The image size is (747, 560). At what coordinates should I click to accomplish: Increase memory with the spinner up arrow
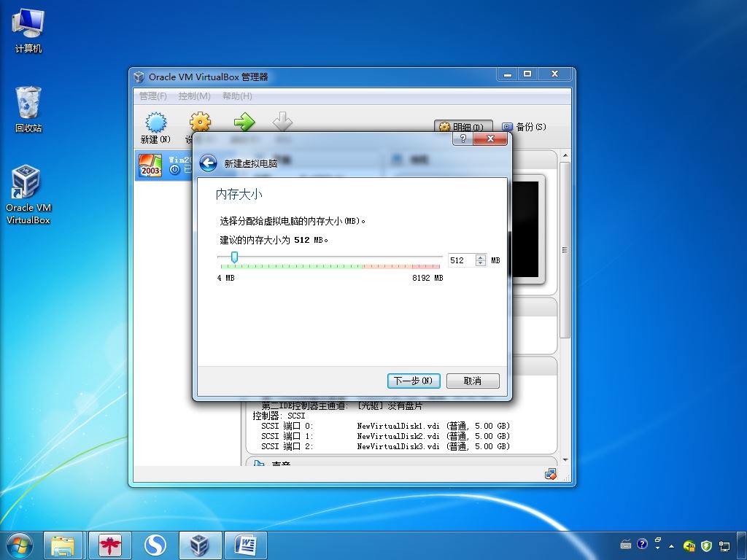[x=481, y=257]
